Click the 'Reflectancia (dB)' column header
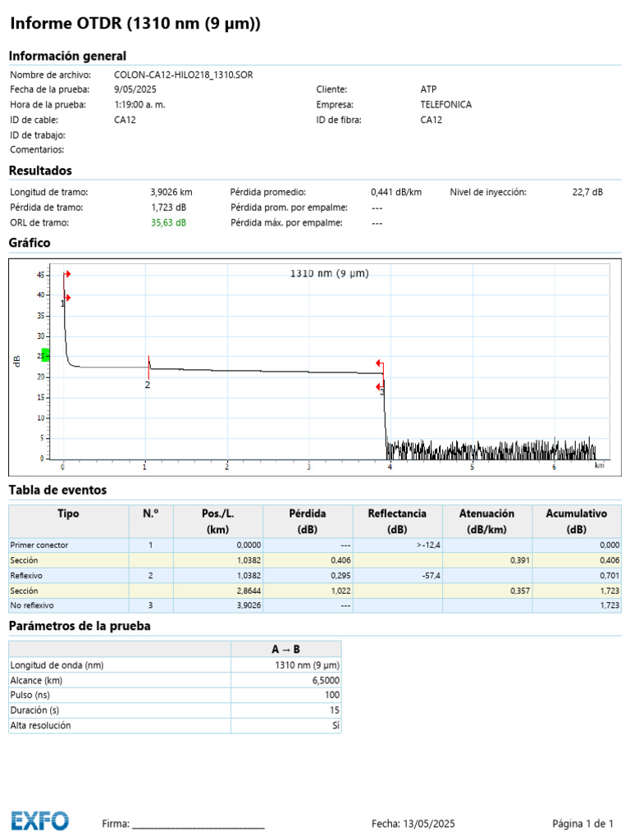This screenshot has height=840, width=630. pos(397,521)
